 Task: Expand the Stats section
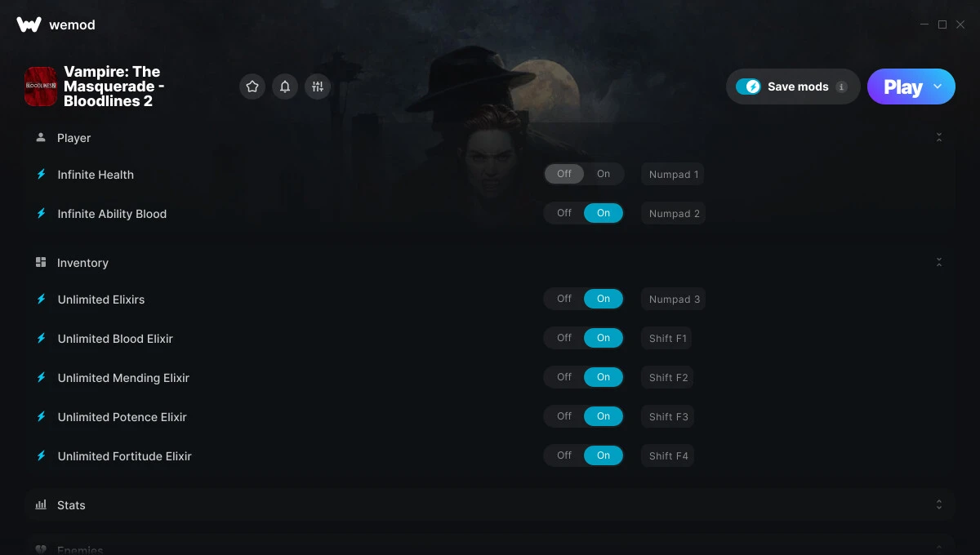(939, 505)
